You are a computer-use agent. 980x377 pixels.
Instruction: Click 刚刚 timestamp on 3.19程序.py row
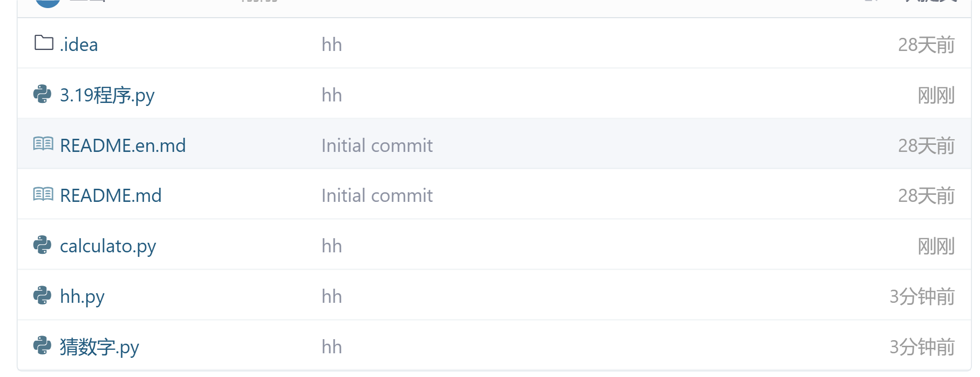pyautogui.click(x=936, y=95)
